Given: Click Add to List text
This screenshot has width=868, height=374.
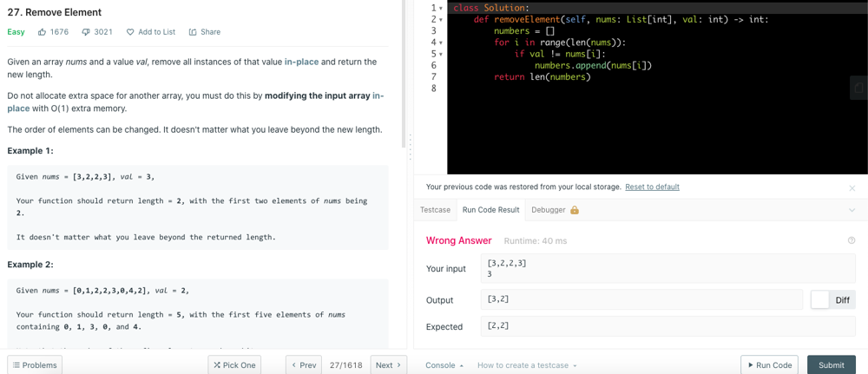Looking at the screenshot, I should 156,32.
